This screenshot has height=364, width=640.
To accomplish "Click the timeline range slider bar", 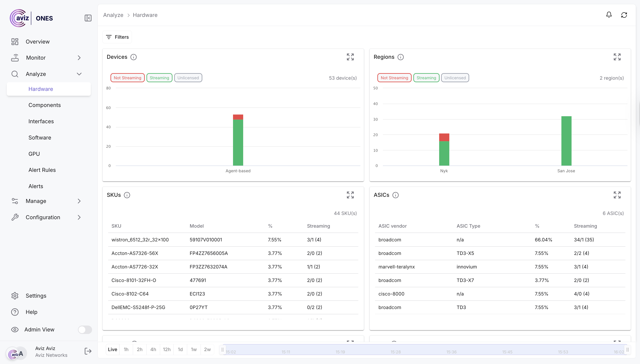I will pos(425,349).
